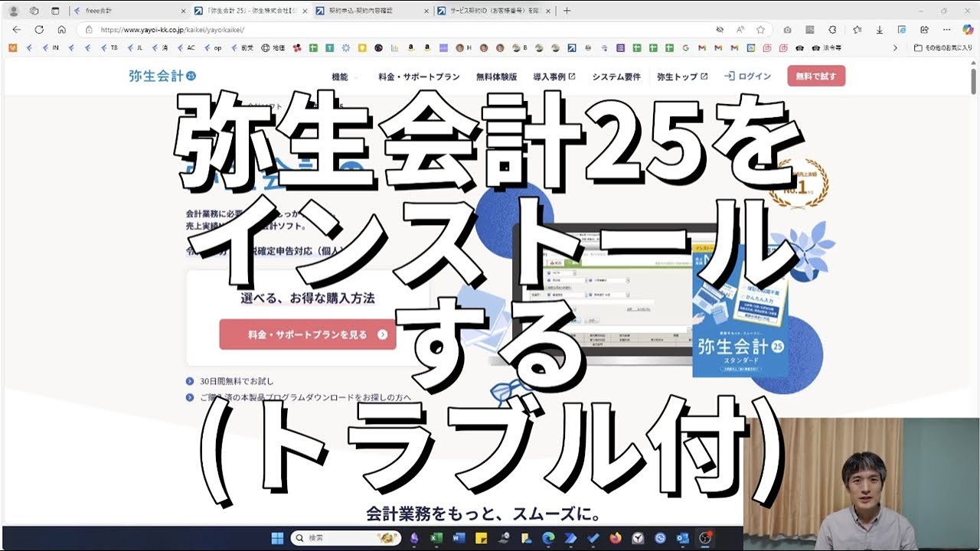Screen dimensions: 980x551
Task: Open Copilot from the Edge toolbar
Action: 967,30
